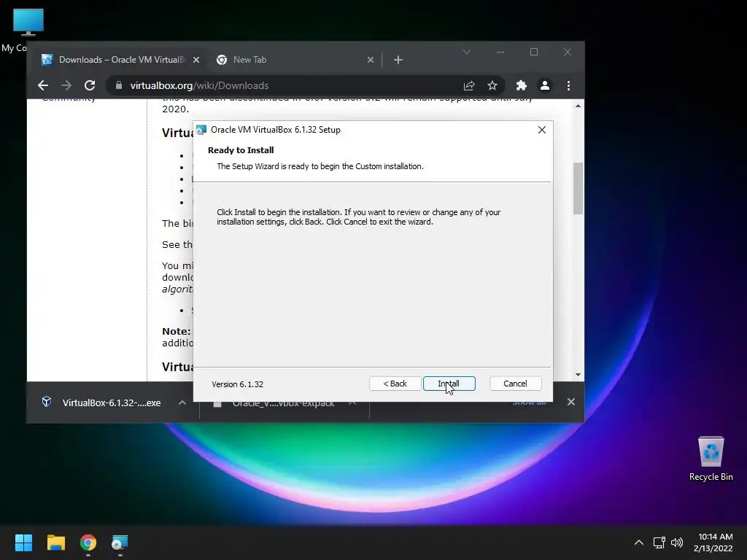Click scrollbar down arrow in Chrome

pyautogui.click(x=578, y=376)
